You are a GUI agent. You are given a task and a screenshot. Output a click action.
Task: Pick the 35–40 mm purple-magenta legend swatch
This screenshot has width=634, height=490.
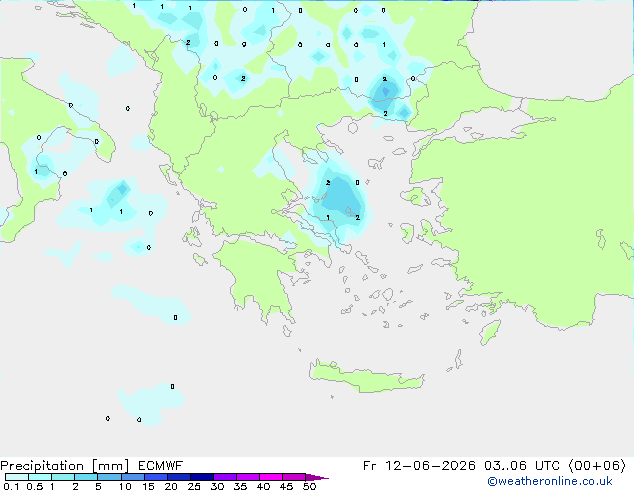coord(247,477)
